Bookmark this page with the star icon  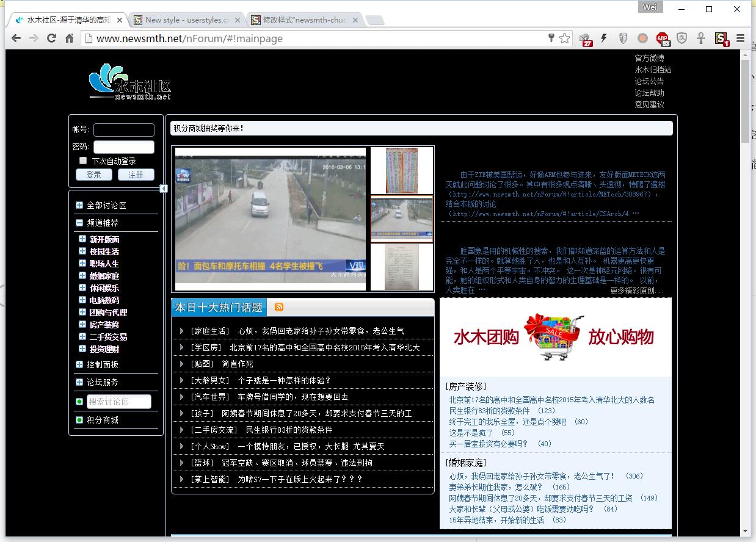[x=565, y=38]
